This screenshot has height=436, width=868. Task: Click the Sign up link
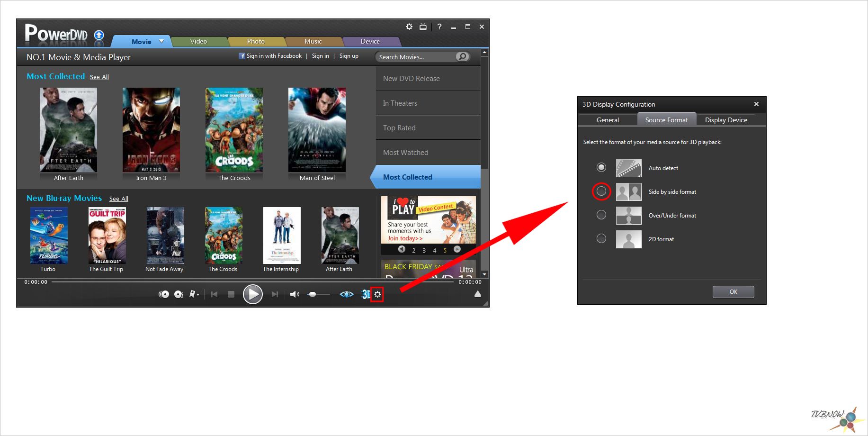click(x=349, y=56)
